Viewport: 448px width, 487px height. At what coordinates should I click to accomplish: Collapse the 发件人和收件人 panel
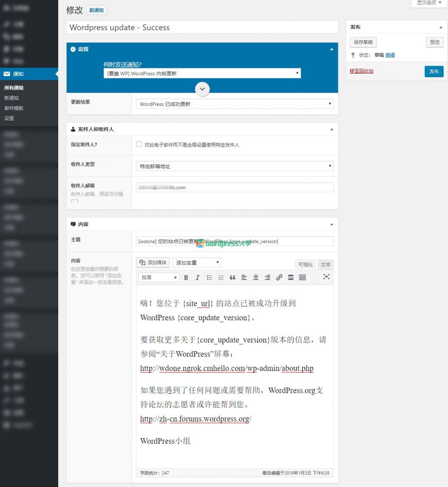[332, 129]
